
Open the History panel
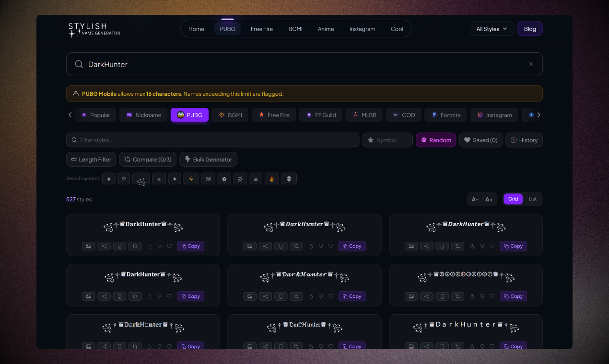[524, 140]
